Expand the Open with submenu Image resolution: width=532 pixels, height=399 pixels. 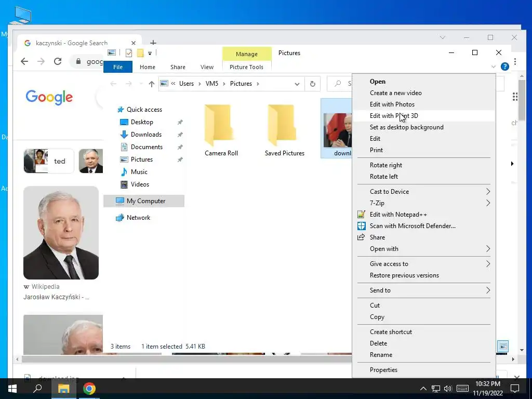[x=424, y=249]
